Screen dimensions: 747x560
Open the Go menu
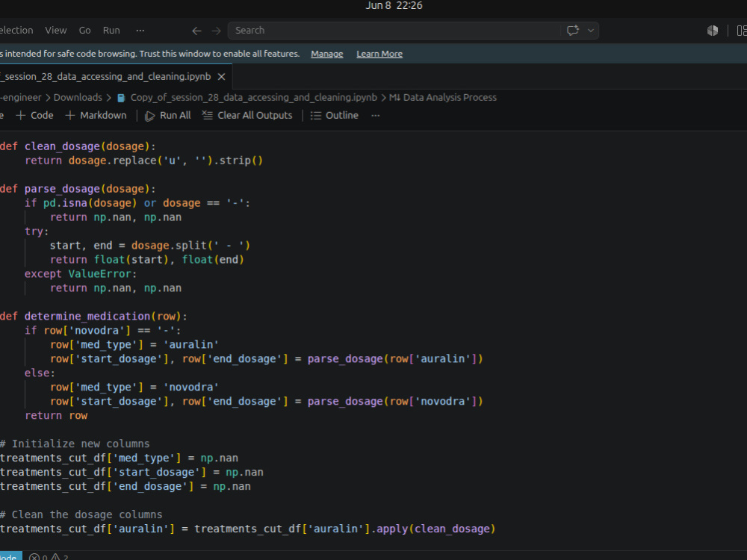click(85, 30)
